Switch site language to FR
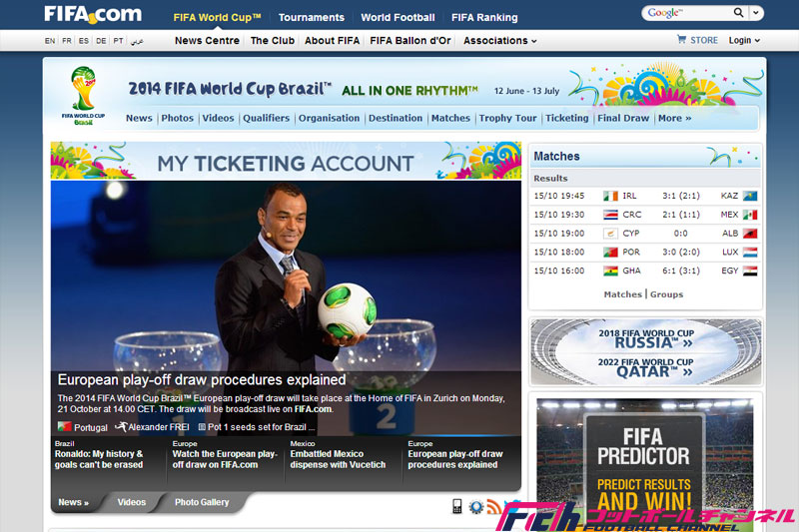799x532 pixels. pos(67,41)
